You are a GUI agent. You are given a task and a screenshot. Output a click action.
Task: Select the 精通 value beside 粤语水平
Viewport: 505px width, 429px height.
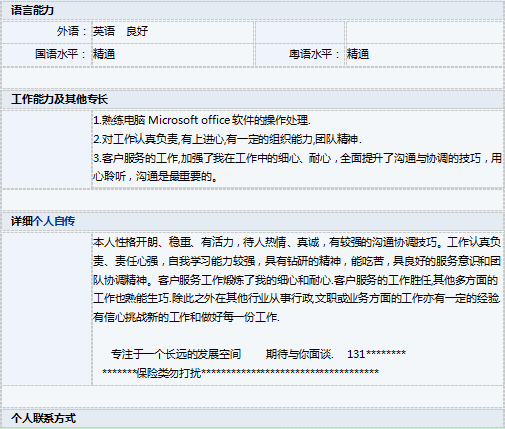pyautogui.click(x=358, y=54)
